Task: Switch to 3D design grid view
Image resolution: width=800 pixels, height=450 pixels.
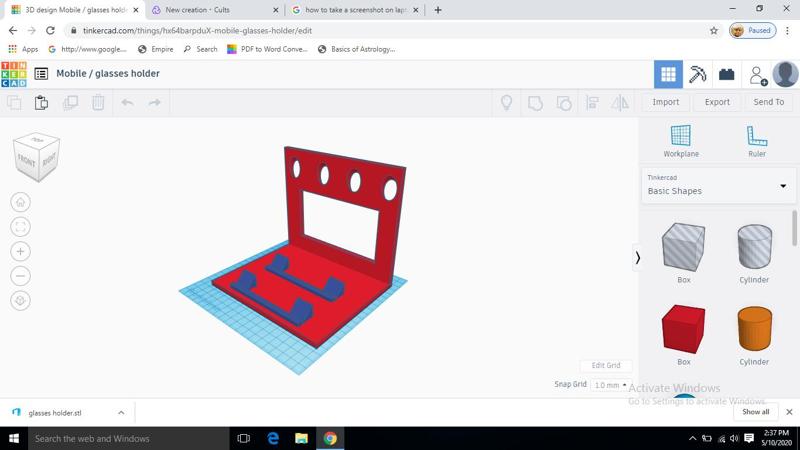Action: (x=668, y=74)
